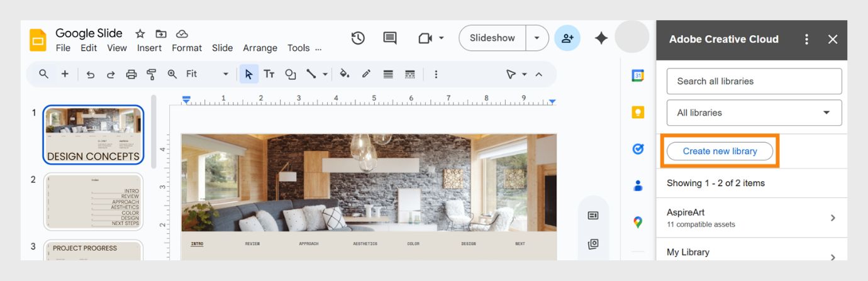Open version history clock icon

click(x=358, y=38)
